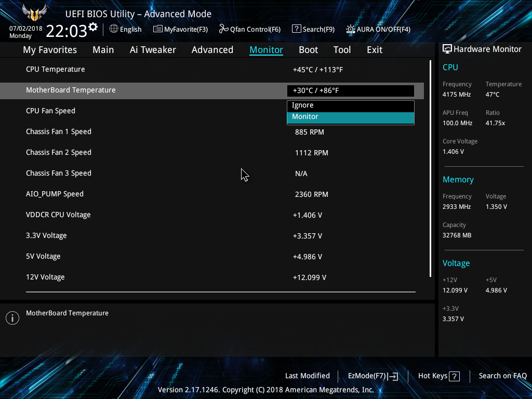This screenshot has width=532, height=399.
Task: Click the vertical scrollbar of the list
Action: [x=431, y=169]
